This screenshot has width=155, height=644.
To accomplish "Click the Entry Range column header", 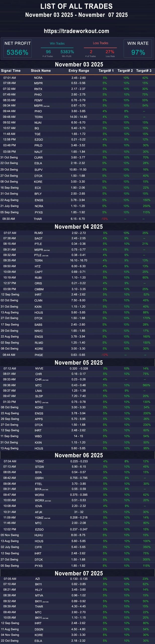I will (x=79, y=71).
